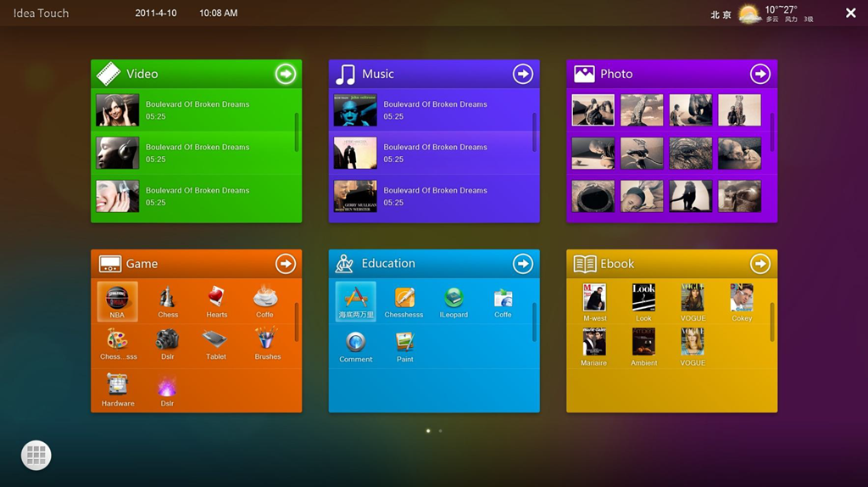This screenshot has height=487, width=868.
Task: Click the Video panel scrollbar
Action: pos(297,132)
